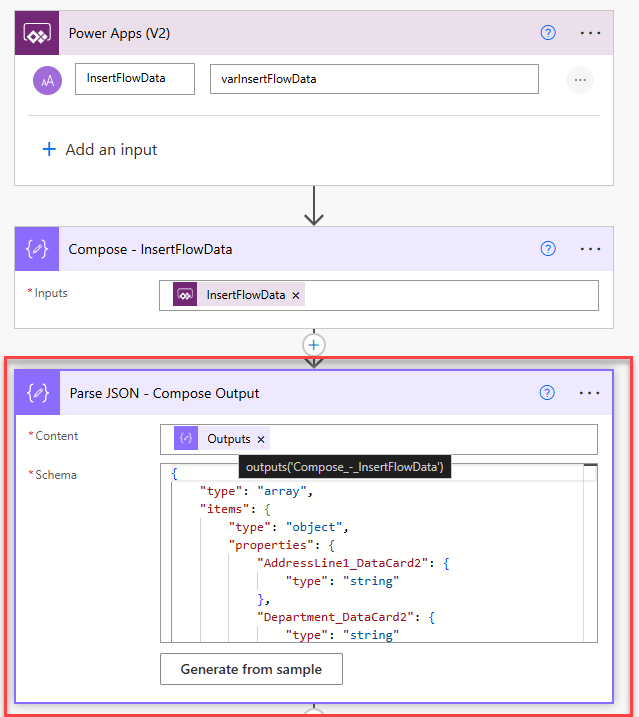
Task: Click Generate from sample button
Action: pos(251,669)
